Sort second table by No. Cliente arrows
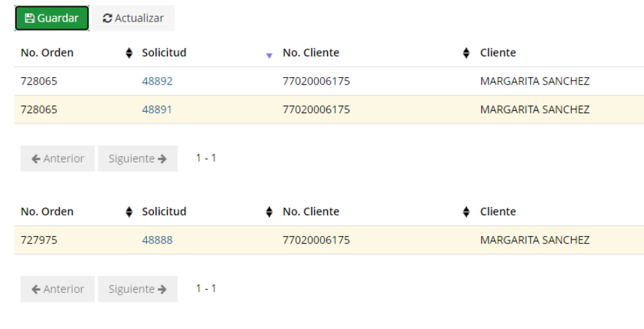Screen dimensions: 644x329 click(466, 212)
